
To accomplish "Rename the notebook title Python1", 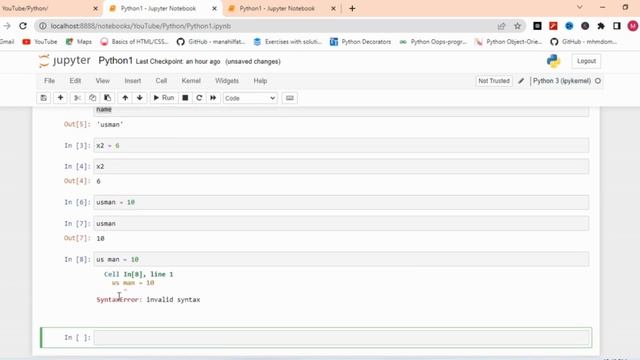I will [116, 61].
